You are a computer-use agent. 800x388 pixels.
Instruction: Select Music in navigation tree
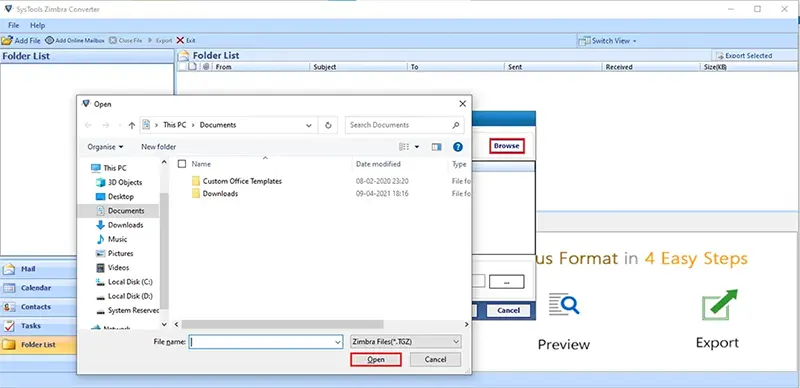click(x=117, y=239)
